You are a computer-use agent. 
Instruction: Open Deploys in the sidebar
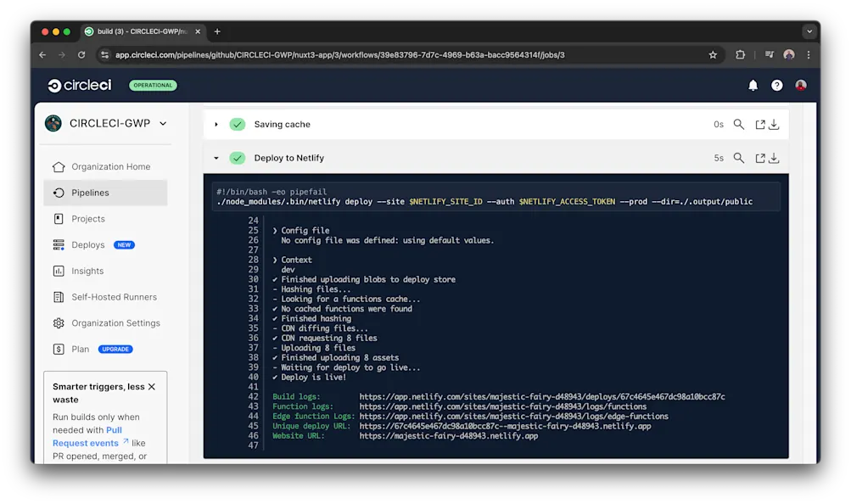click(x=88, y=244)
